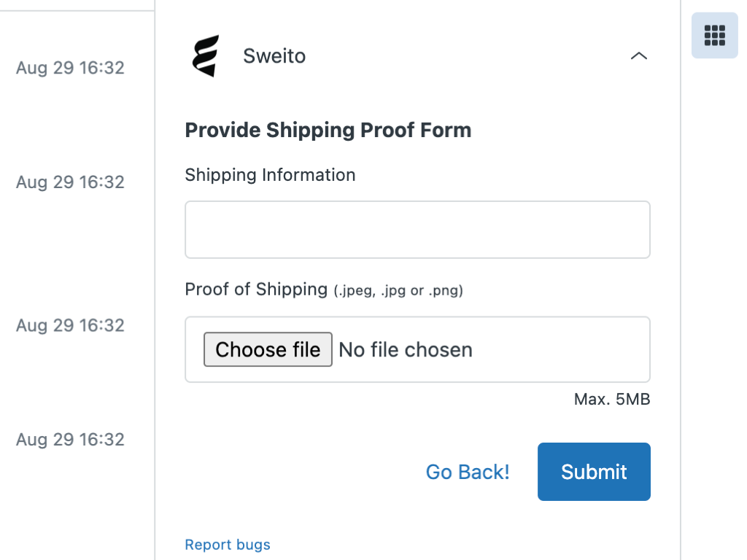Focus the Shipping Information text field
Image resolution: width=747 pixels, height=560 pixels.
(417, 230)
